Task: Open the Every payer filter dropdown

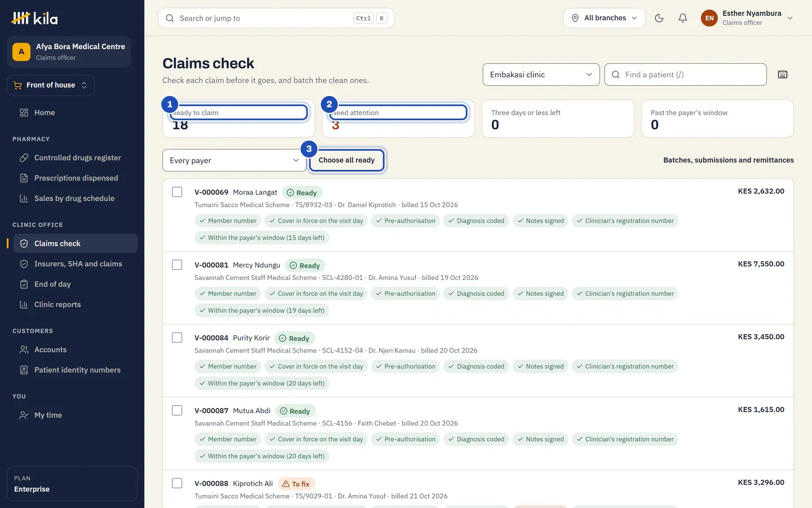Action: (x=234, y=160)
